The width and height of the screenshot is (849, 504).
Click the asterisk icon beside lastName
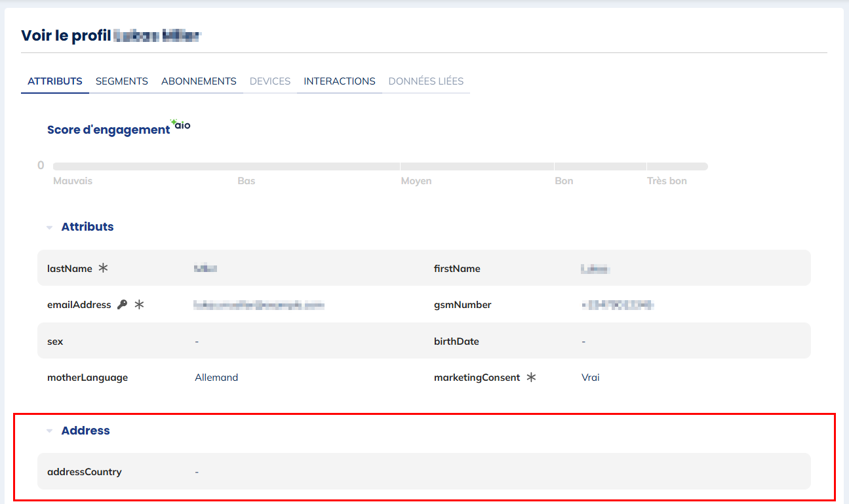point(103,268)
